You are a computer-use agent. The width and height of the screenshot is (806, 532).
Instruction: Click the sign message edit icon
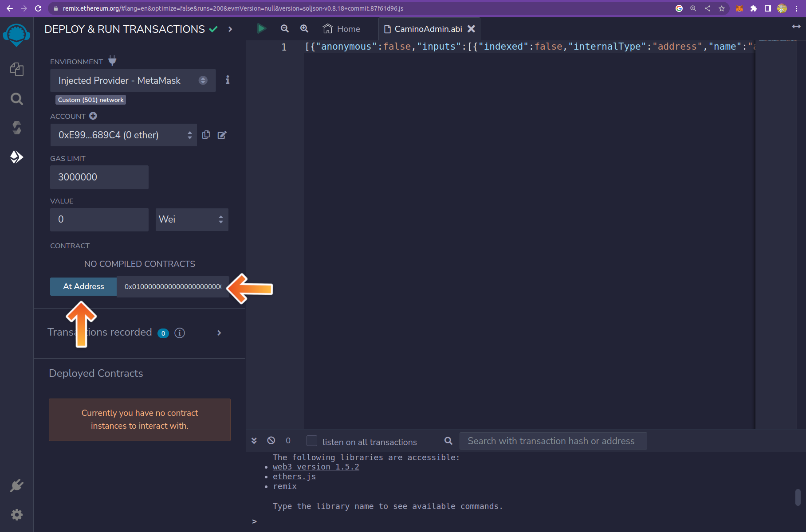[x=222, y=135]
